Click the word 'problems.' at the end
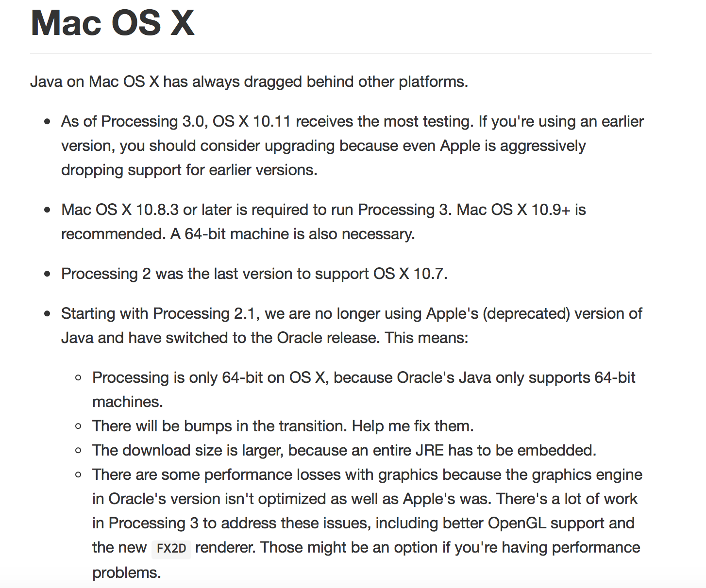The width and height of the screenshot is (706, 588). (x=126, y=572)
